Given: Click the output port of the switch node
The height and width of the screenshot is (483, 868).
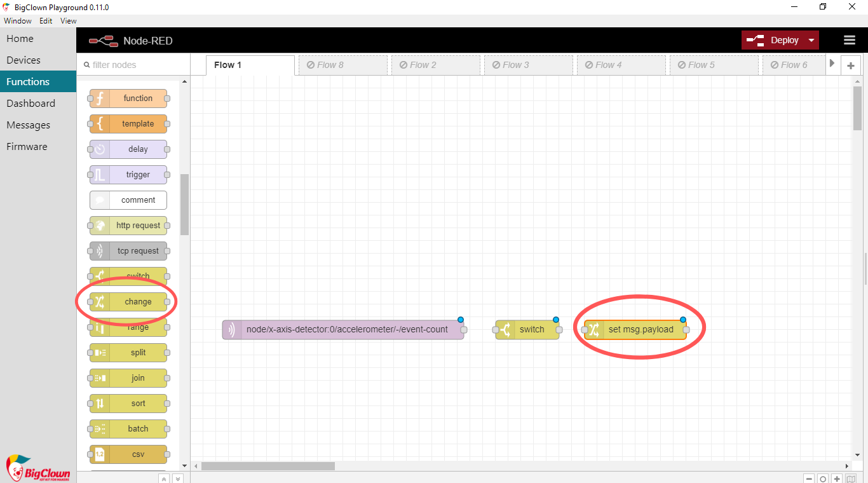Looking at the screenshot, I should 559,330.
